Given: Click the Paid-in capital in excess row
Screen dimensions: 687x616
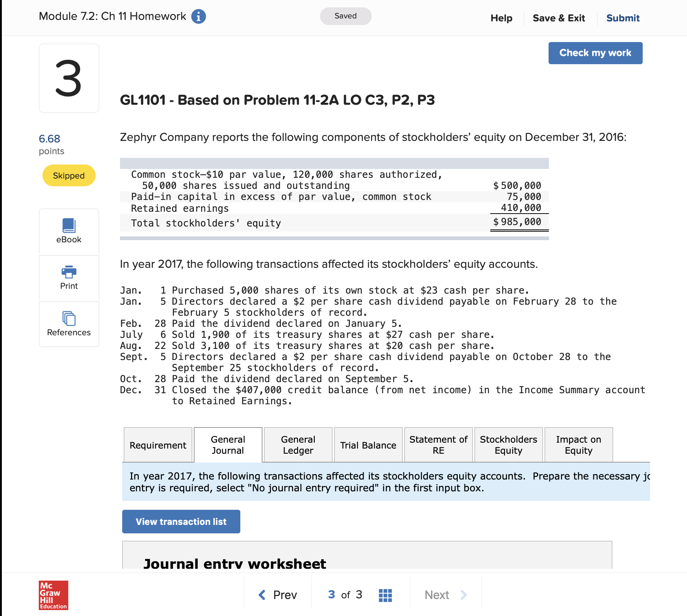Looking at the screenshot, I should point(334,197).
